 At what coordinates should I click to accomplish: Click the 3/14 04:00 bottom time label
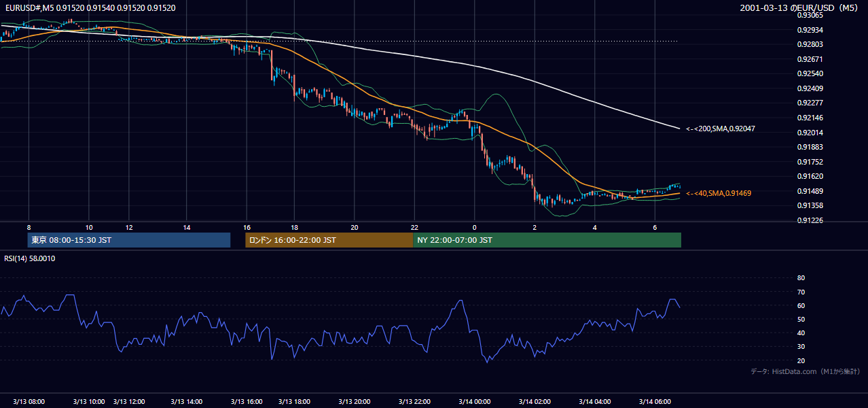596,402
